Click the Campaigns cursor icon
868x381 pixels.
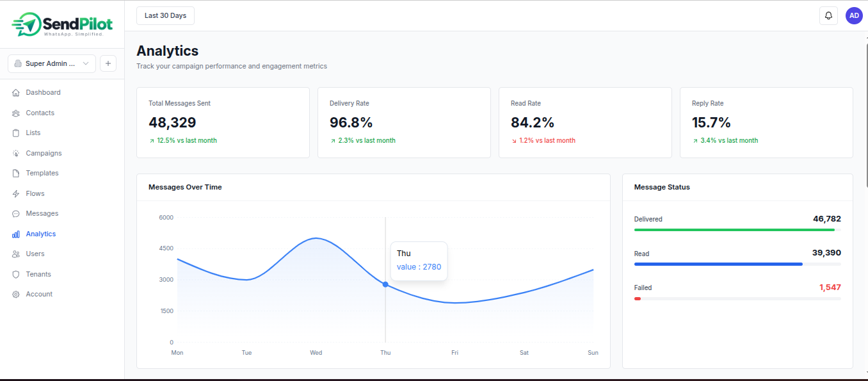click(16, 154)
